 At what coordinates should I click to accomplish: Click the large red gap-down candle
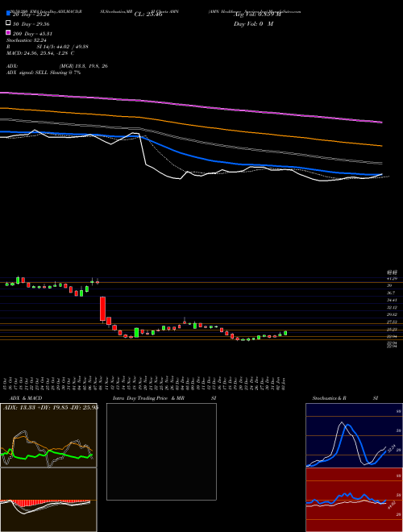[x=103, y=309]
